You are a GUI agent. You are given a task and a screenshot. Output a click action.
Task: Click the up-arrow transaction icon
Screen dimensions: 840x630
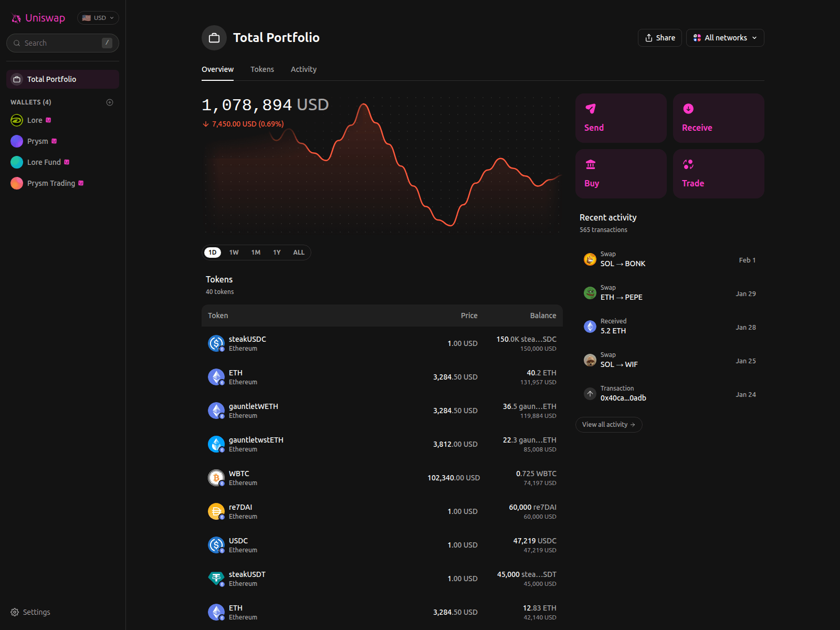tap(590, 394)
